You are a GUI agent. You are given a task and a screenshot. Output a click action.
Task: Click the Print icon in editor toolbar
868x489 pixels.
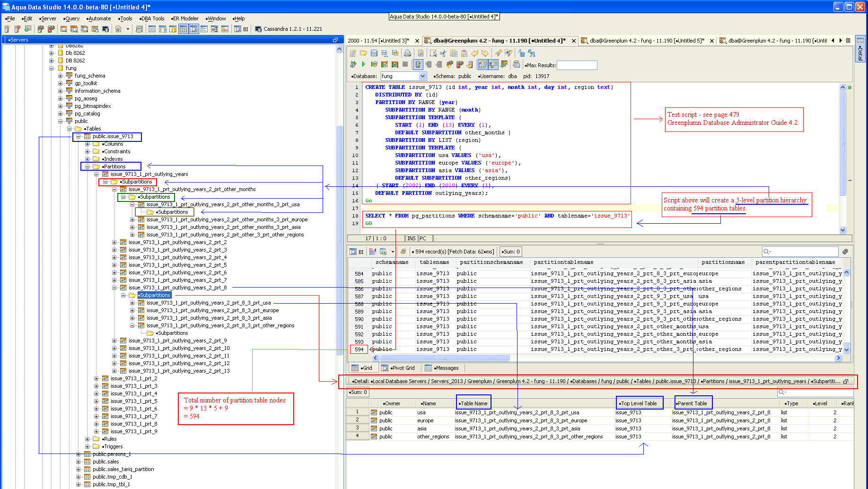407,53
